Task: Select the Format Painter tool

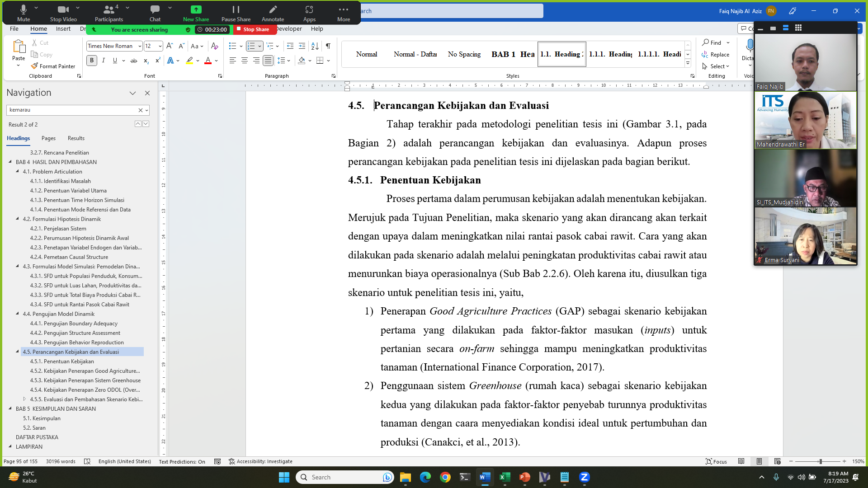Action: (53, 66)
